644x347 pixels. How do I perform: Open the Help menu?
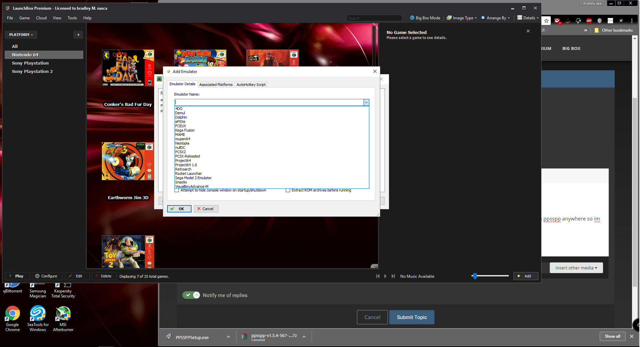pos(87,18)
